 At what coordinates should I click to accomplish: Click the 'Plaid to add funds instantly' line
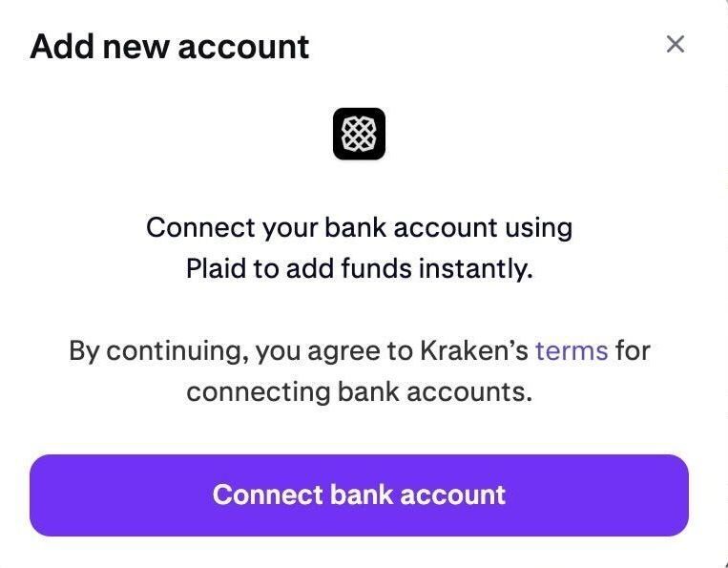(359, 268)
